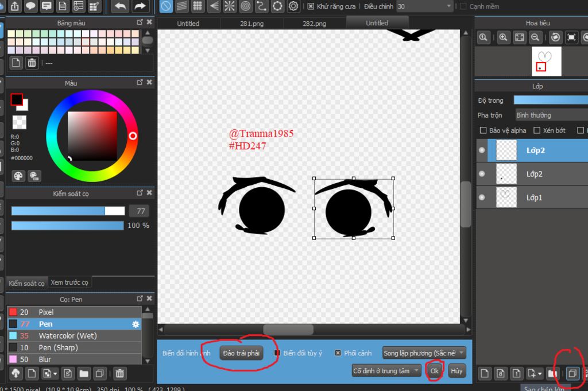Select the Watercolor (Wet) brush

point(67,336)
